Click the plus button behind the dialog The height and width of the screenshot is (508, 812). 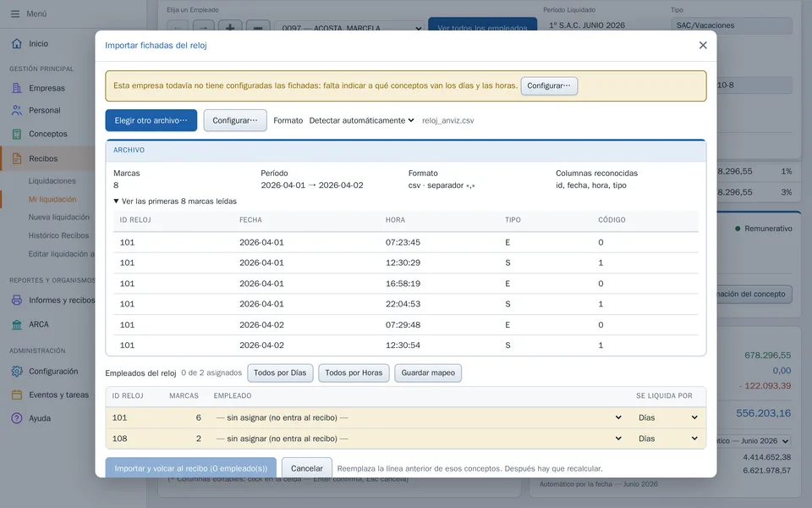click(x=229, y=28)
